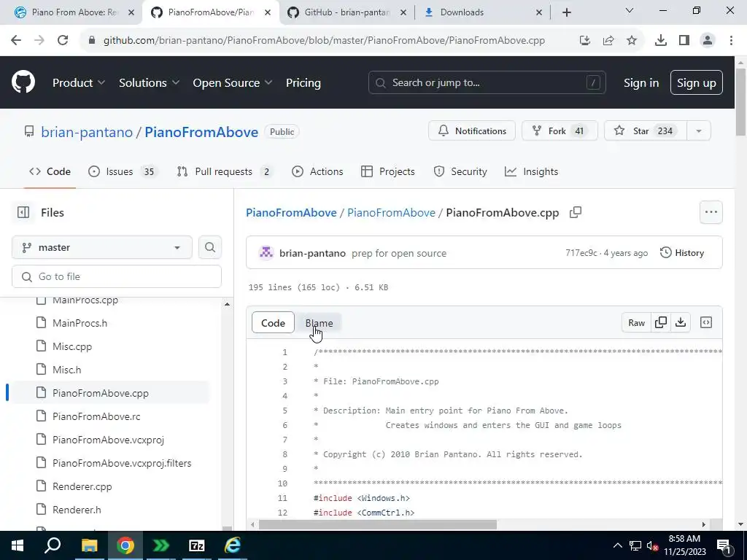Switch to Code view toggle
Image resolution: width=747 pixels, height=560 pixels.
click(273, 323)
